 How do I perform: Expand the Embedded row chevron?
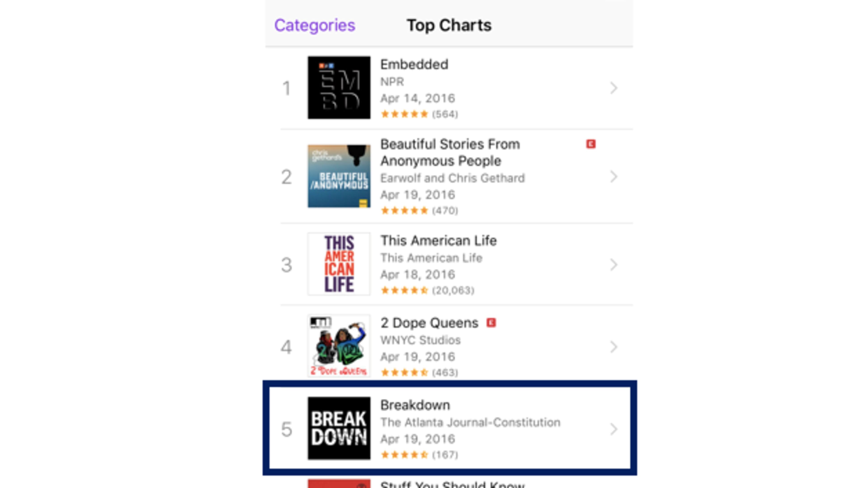pos(614,88)
